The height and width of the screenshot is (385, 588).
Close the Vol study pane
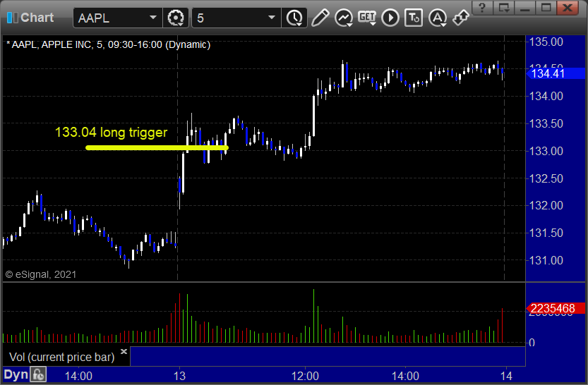(124, 351)
